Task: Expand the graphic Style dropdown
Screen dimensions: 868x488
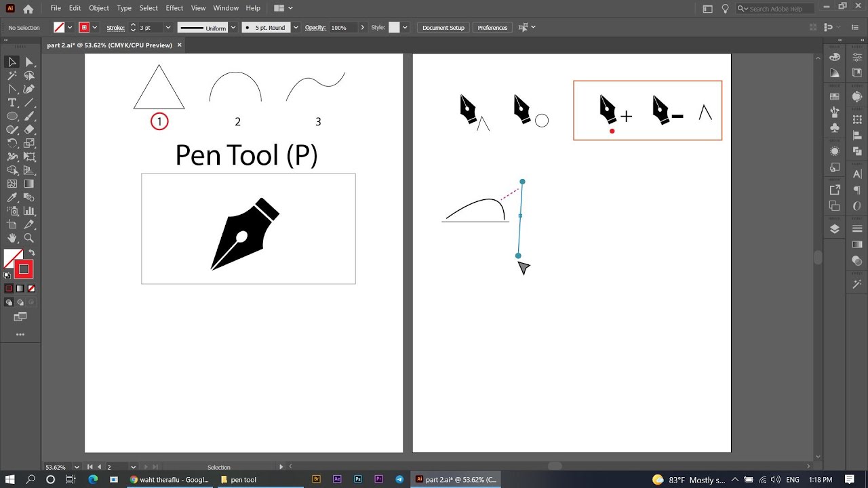Action: tap(405, 28)
